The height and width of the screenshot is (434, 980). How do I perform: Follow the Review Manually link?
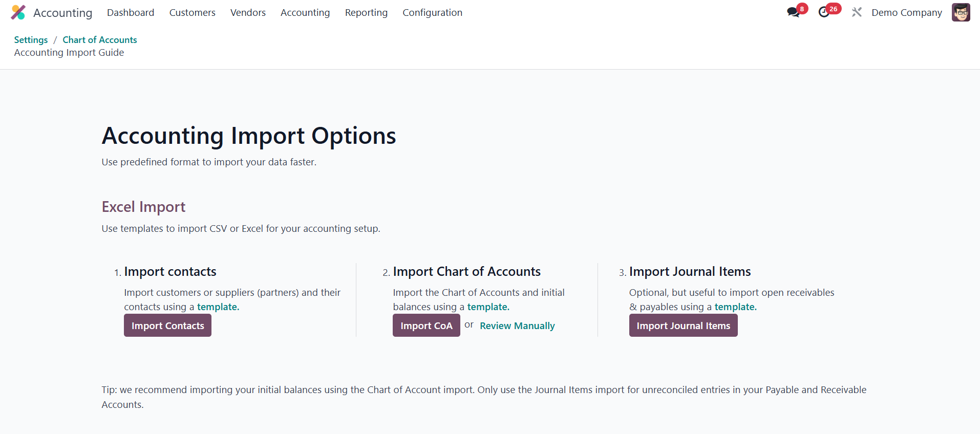(x=517, y=326)
